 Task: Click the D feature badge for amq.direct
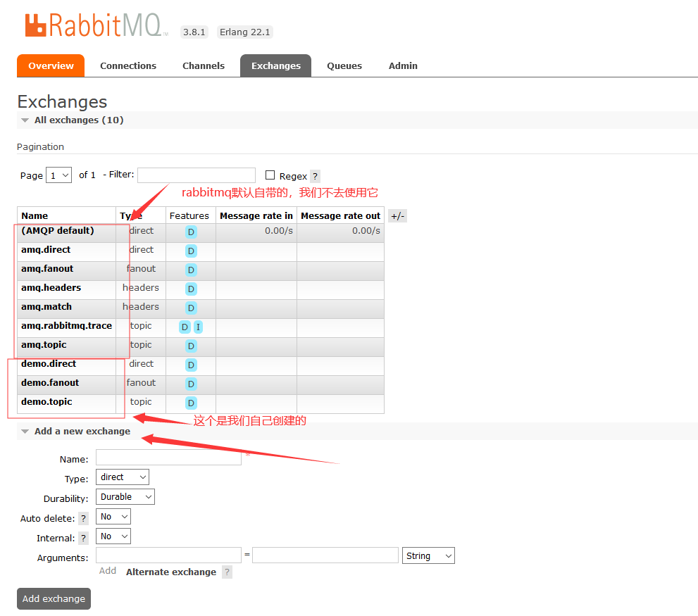coord(191,251)
